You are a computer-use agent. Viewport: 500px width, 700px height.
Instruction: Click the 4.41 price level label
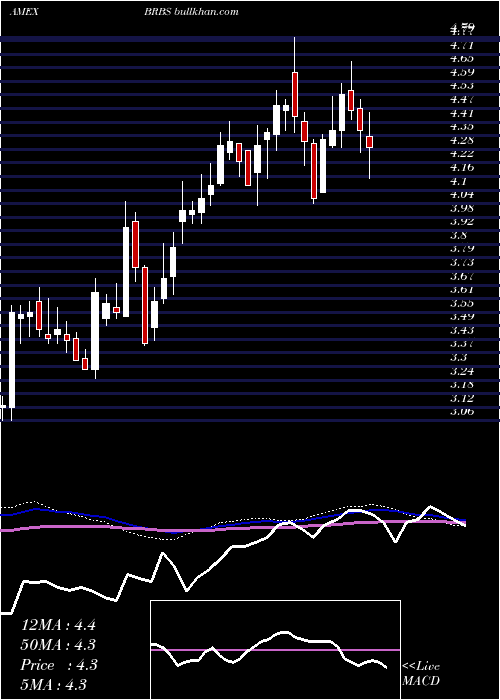(x=462, y=113)
